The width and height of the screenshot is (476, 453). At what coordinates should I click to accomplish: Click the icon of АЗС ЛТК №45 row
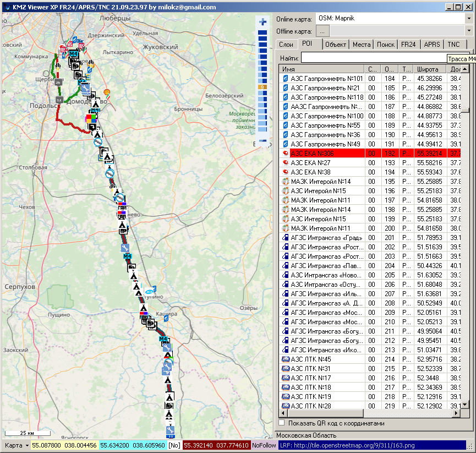point(286,359)
